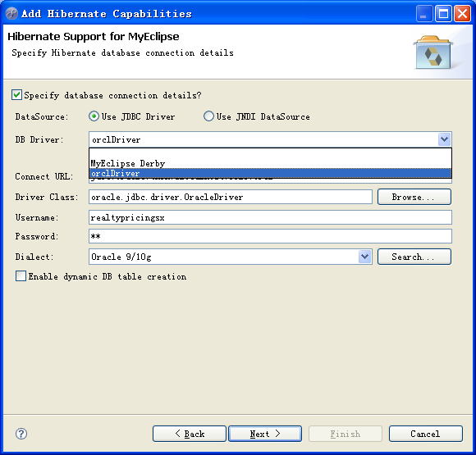Click the Password input field
The width and height of the screenshot is (476, 455).
click(x=270, y=236)
